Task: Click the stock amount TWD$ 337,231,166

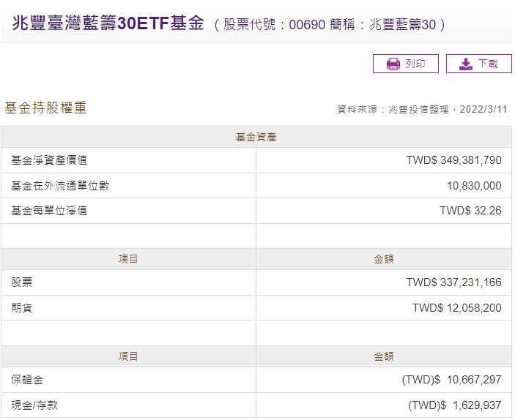Action: pyautogui.click(x=454, y=282)
